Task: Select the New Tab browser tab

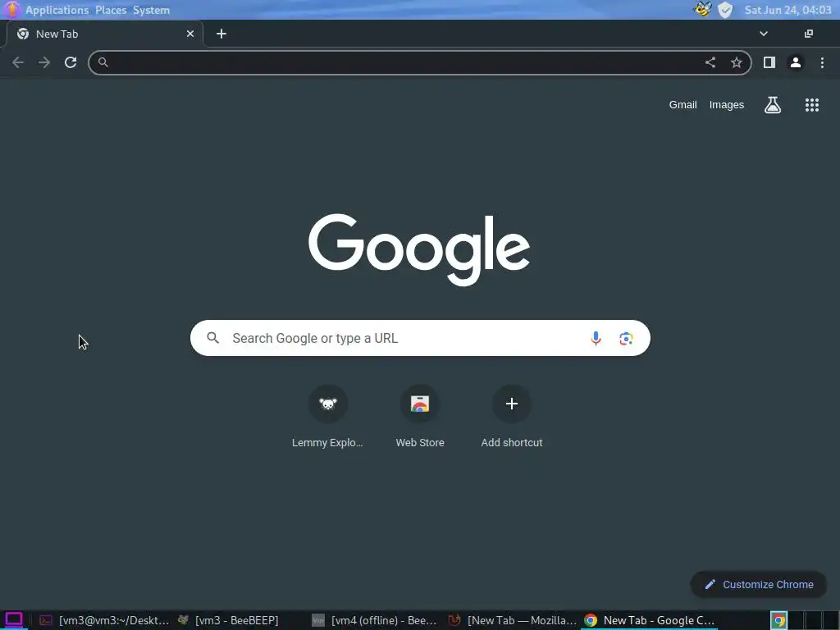Action: click(105, 34)
